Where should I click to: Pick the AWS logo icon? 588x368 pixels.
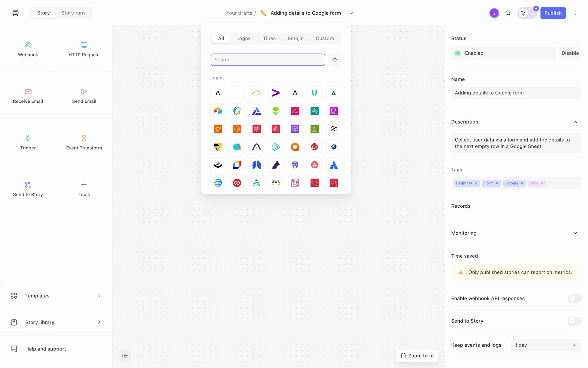point(276,182)
